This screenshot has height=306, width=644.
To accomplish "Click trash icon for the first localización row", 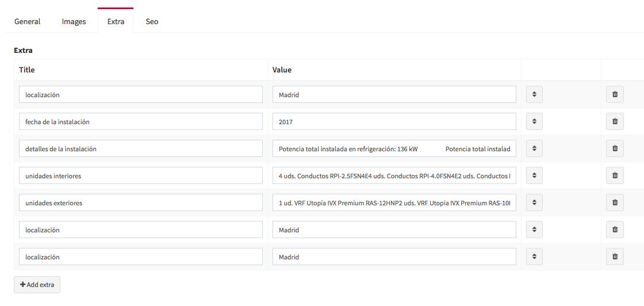I will 615,94.
